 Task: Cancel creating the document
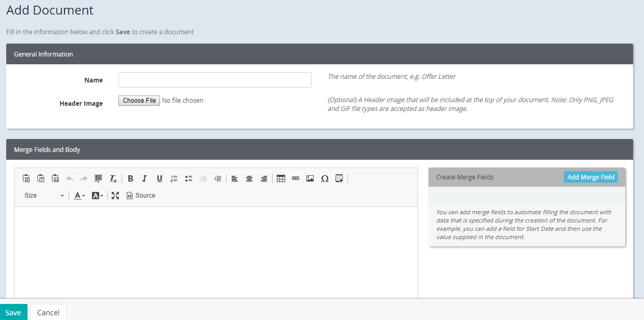48,312
